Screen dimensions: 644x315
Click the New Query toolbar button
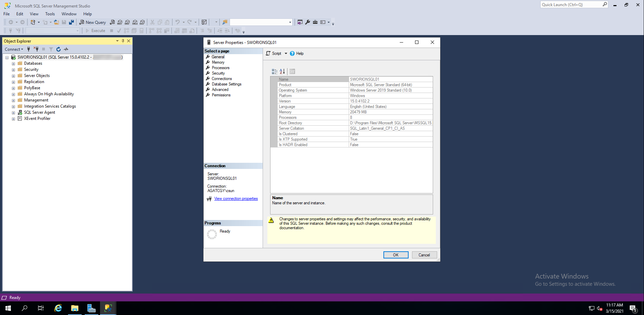point(93,22)
